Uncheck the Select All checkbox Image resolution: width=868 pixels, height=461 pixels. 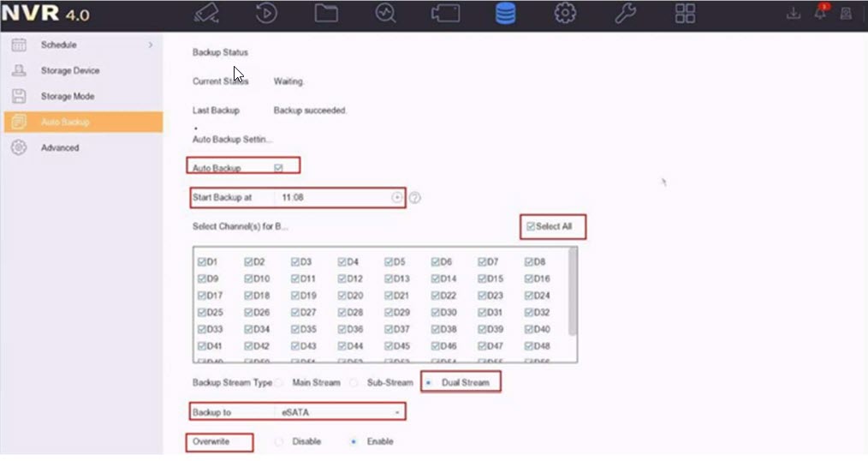531,226
